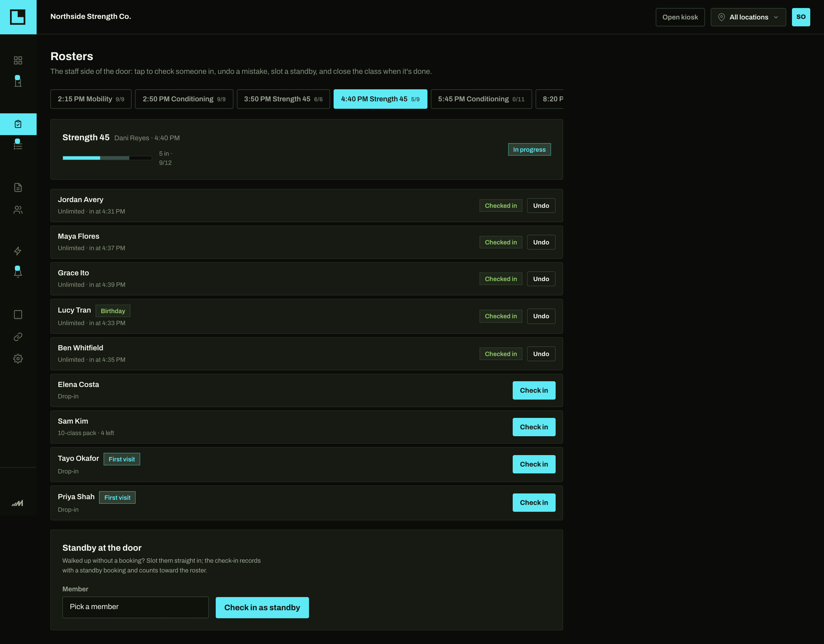Expand the All locations dropdown
Image resolution: width=824 pixels, height=644 pixels.
click(748, 17)
